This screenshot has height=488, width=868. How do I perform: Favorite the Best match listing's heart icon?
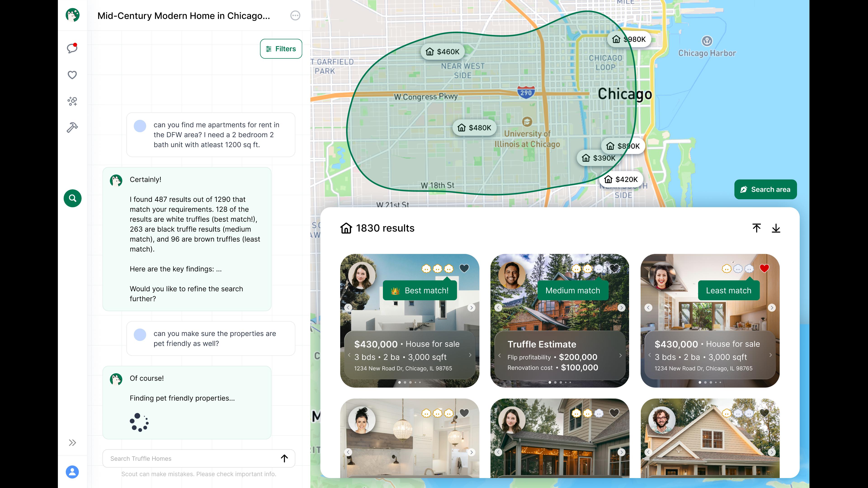[x=464, y=268]
